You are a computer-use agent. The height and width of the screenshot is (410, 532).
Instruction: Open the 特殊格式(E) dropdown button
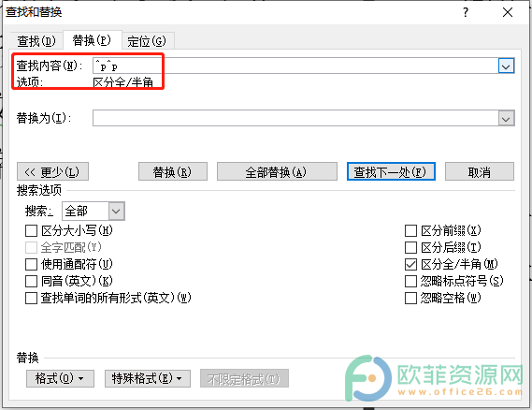[x=148, y=378]
